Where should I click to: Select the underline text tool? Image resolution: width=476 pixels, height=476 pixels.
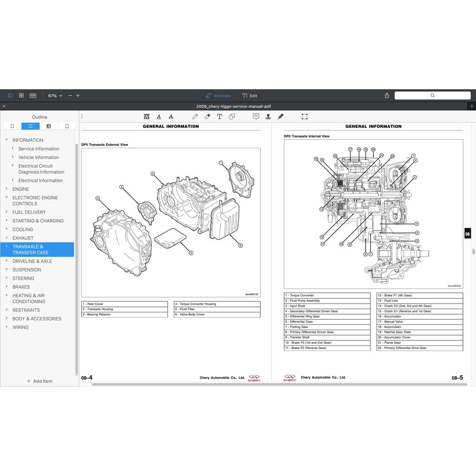pos(159,117)
